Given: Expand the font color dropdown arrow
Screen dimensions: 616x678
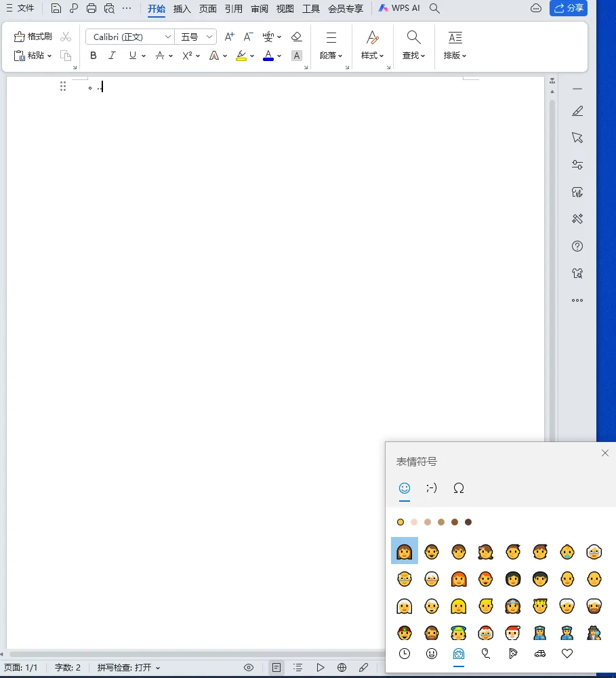Looking at the screenshot, I should (279, 56).
